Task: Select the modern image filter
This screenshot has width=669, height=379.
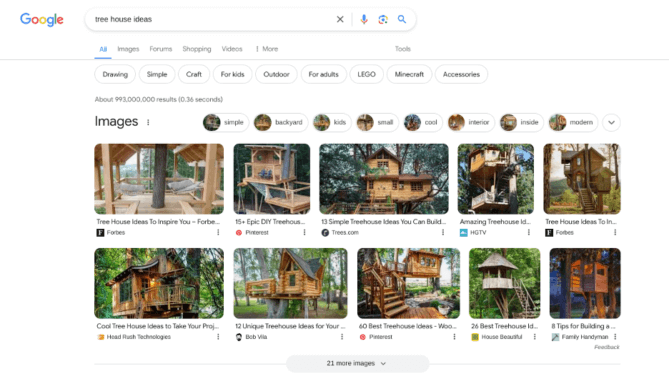Action: [x=573, y=122]
